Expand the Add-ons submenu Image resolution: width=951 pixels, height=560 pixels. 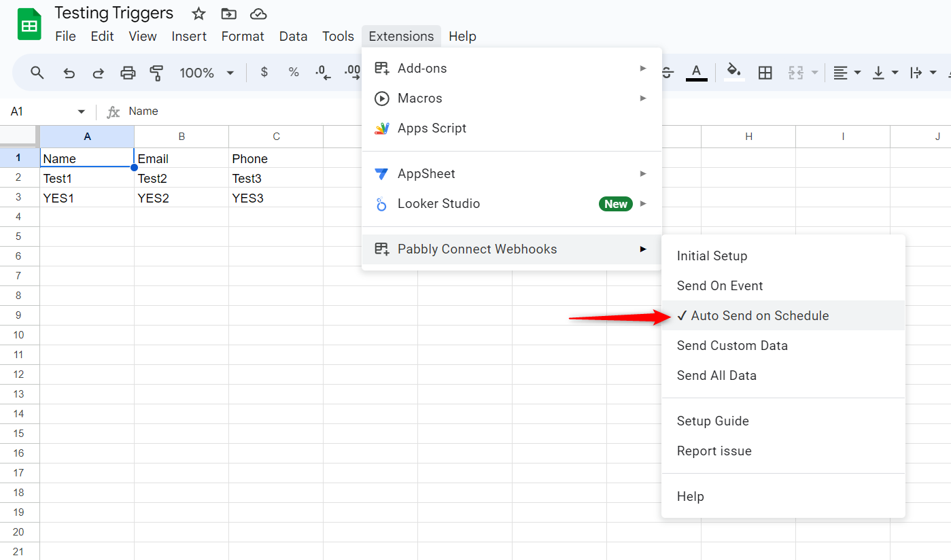coord(512,69)
